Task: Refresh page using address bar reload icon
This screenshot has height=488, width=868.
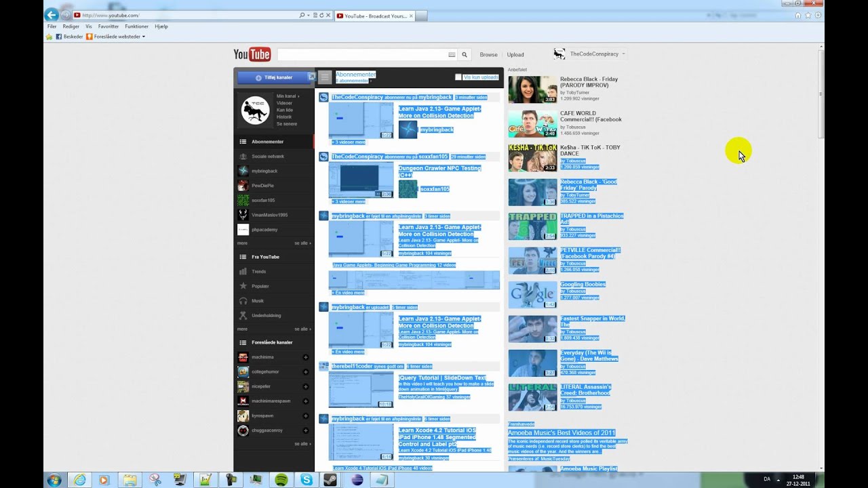Action: tap(321, 15)
